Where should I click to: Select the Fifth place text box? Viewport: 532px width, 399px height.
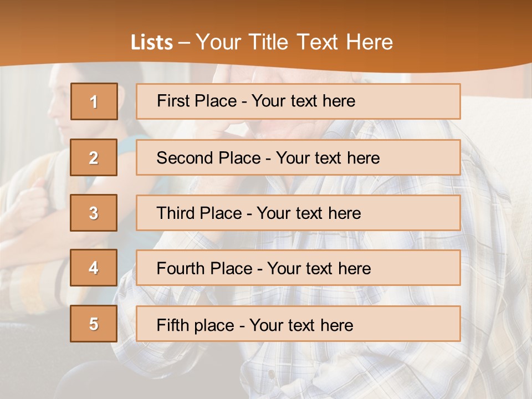(x=298, y=324)
